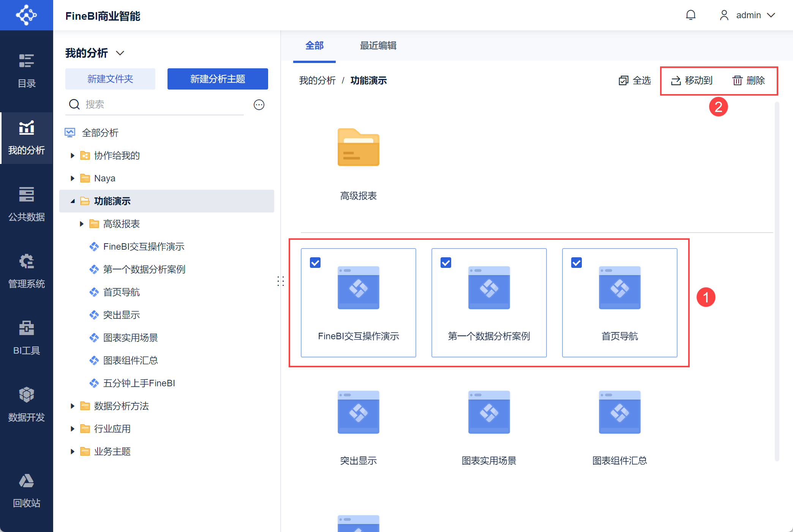Go to 我的分析 in the sidebar

27,138
